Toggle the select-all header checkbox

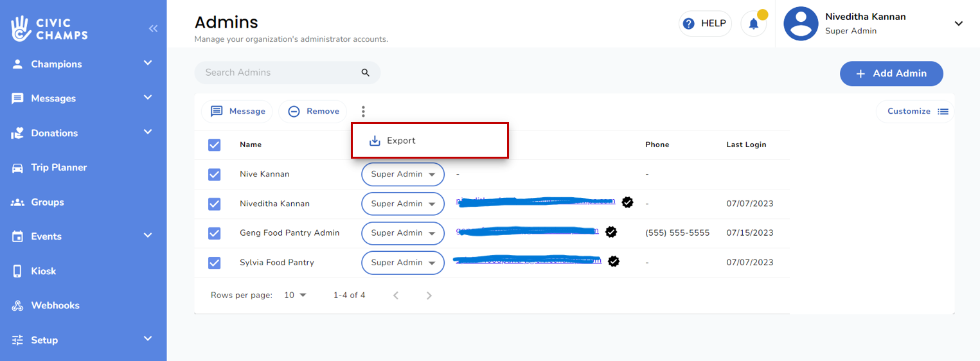(215, 145)
